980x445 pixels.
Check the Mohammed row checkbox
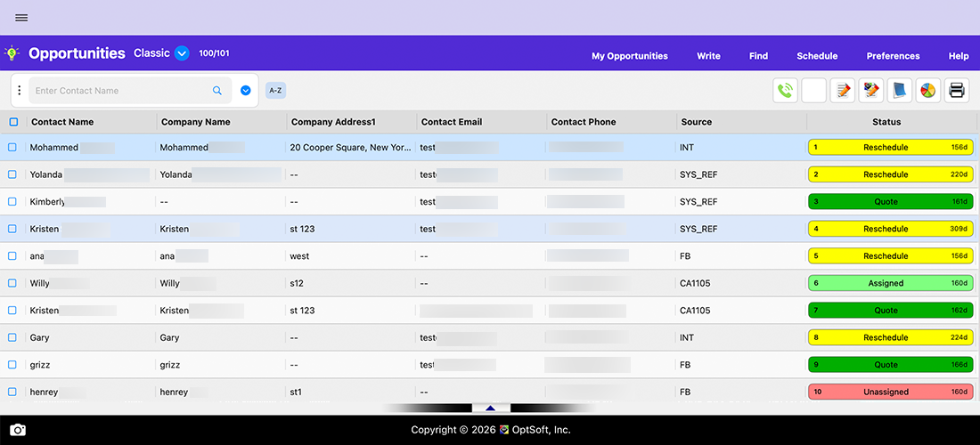12,147
